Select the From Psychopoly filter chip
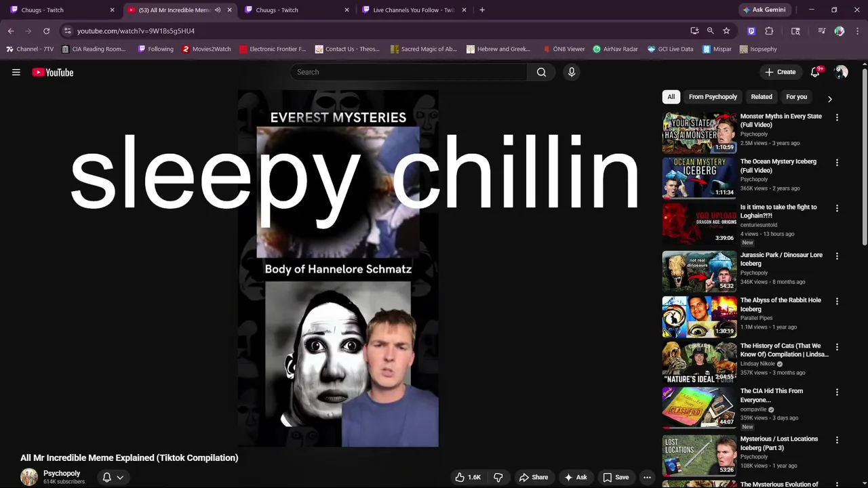 [x=713, y=97]
